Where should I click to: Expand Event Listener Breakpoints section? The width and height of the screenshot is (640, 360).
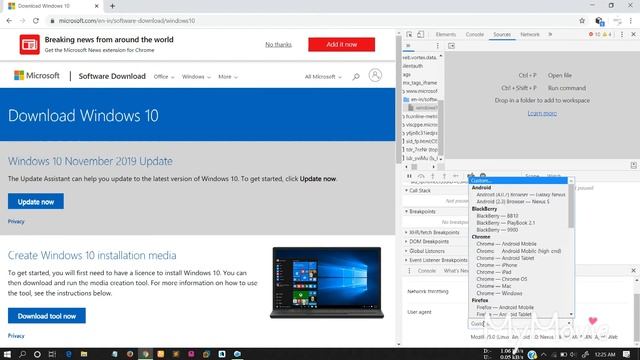click(x=435, y=260)
